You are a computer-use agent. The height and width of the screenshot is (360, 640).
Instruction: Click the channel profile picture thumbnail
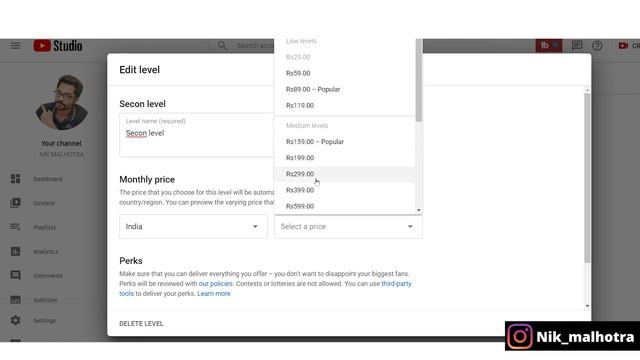[62, 102]
